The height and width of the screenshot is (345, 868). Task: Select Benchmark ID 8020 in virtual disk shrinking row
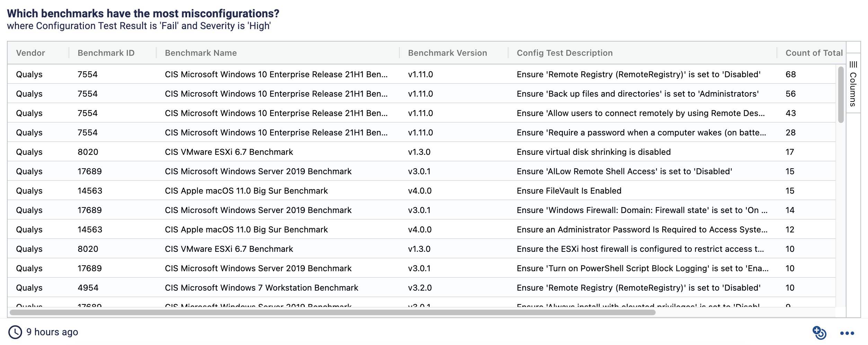pos(88,152)
